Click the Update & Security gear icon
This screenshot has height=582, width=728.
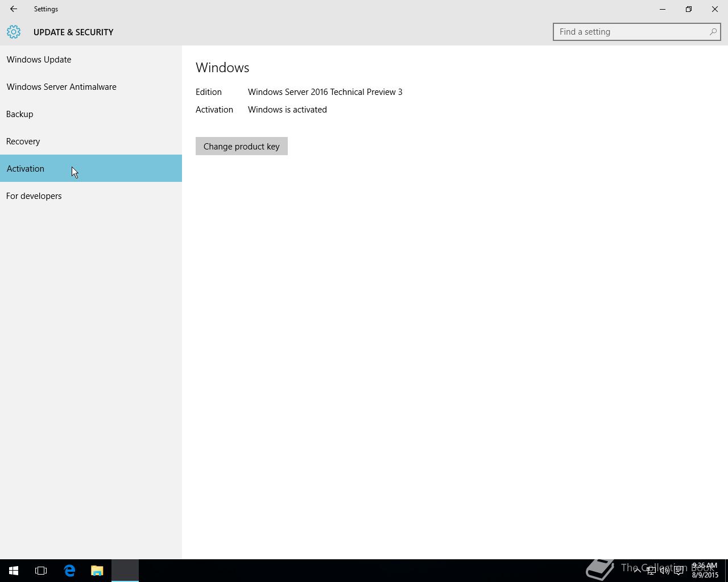[14, 32]
